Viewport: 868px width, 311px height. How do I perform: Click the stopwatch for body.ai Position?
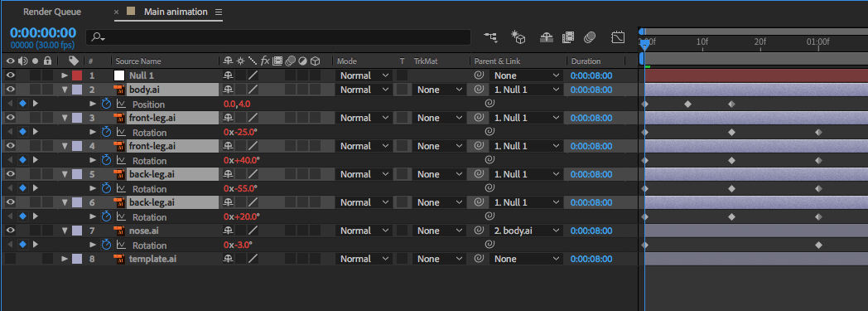pos(107,104)
